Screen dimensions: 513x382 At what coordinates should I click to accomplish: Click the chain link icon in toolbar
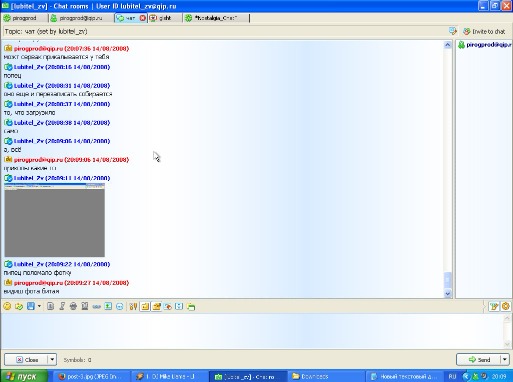pos(97,306)
